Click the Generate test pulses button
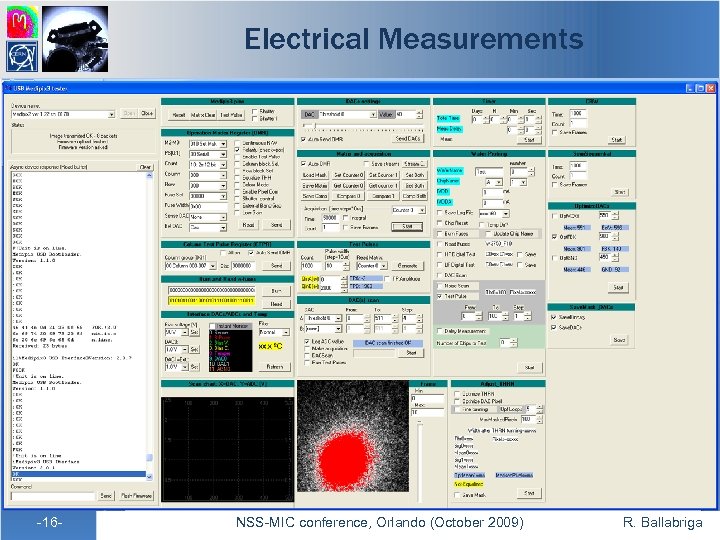 click(x=407, y=266)
